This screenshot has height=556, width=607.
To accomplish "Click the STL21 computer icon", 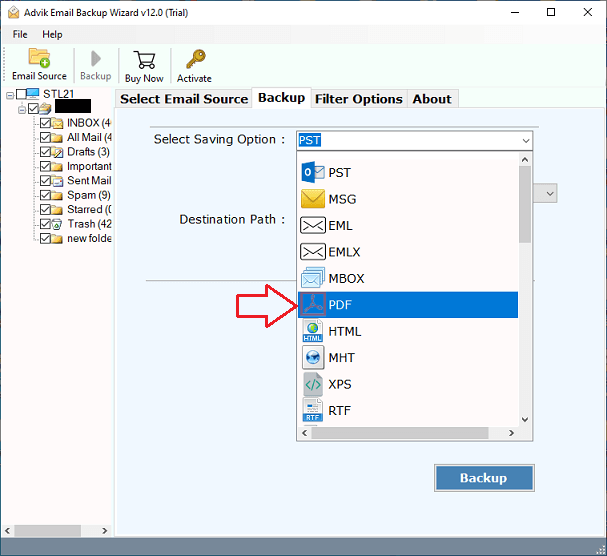I will point(33,94).
